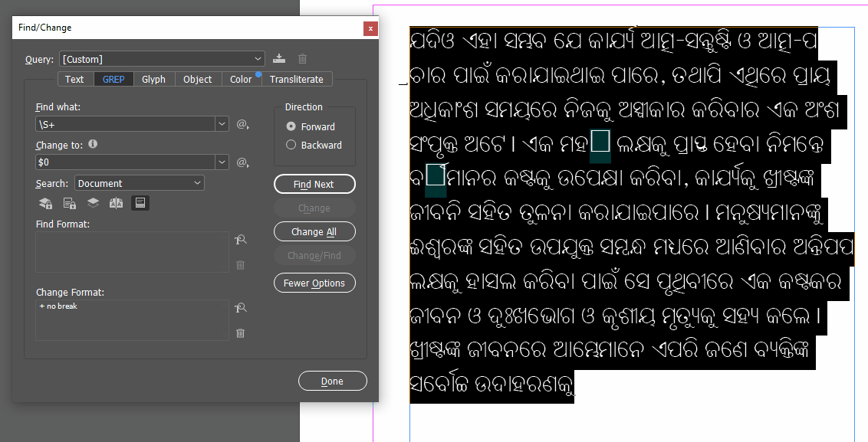Toggle Include Master Pages search option
Image resolution: width=868 pixels, height=442 pixels.
point(117,203)
